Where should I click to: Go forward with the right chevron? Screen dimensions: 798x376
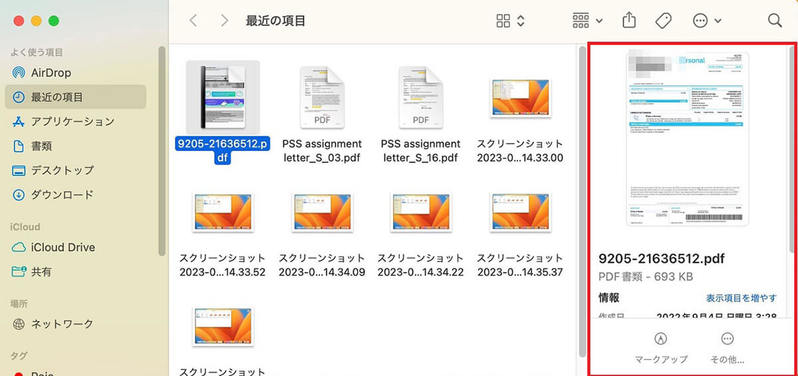pyautogui.click(x=224, y=21)
